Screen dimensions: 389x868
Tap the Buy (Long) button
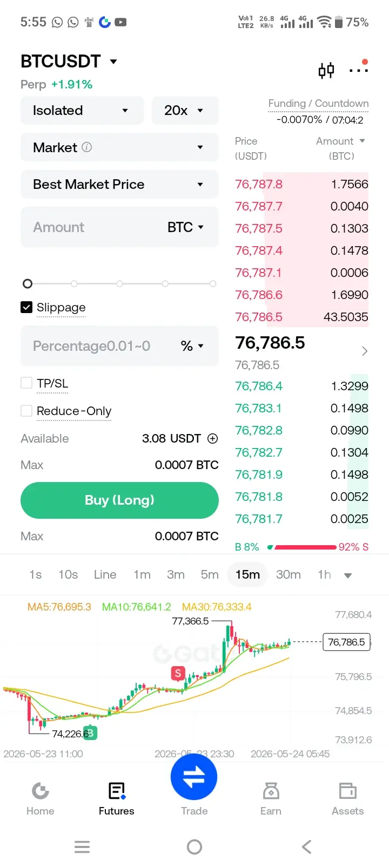pos(119,500)
